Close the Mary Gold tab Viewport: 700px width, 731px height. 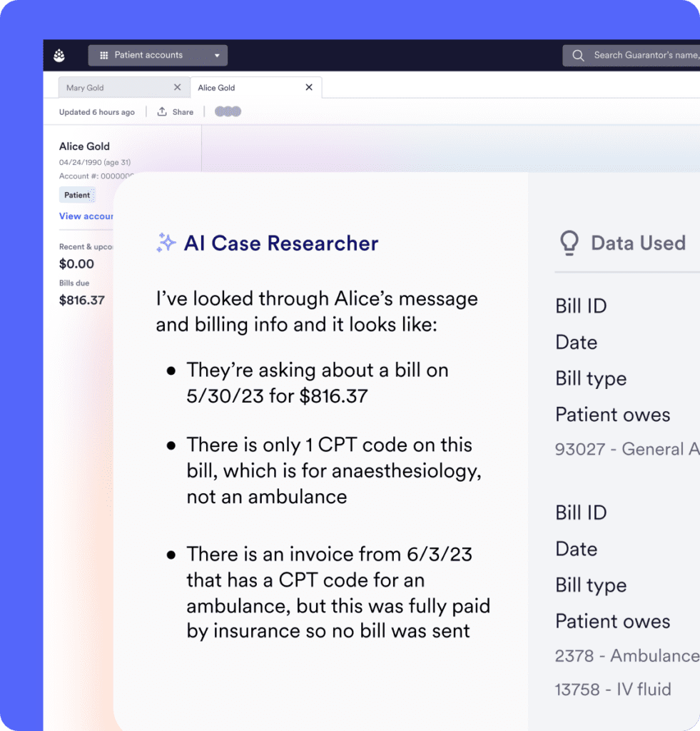point(178,87)
